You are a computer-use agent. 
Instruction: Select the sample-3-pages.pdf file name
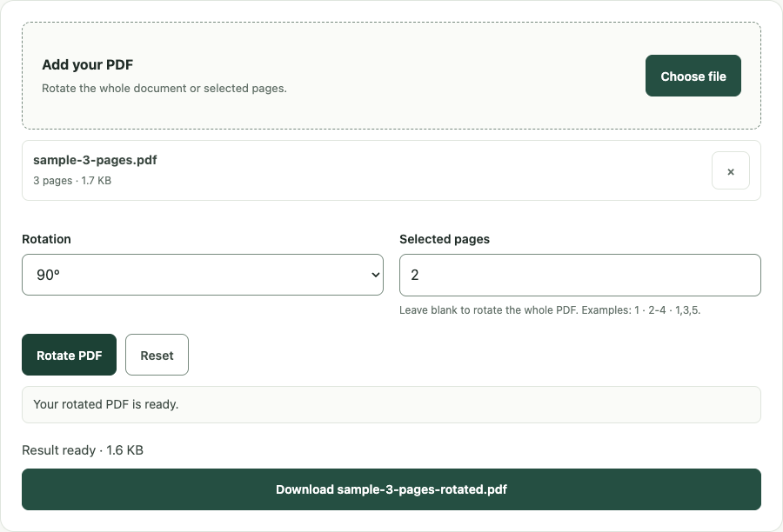pos(95,160)
